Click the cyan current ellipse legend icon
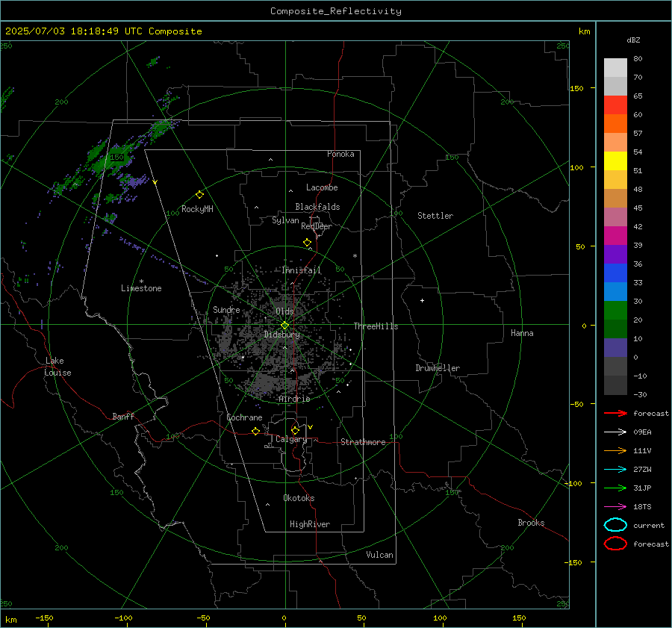Viewport: 672px width, 628px height. [x=615, y=525]
